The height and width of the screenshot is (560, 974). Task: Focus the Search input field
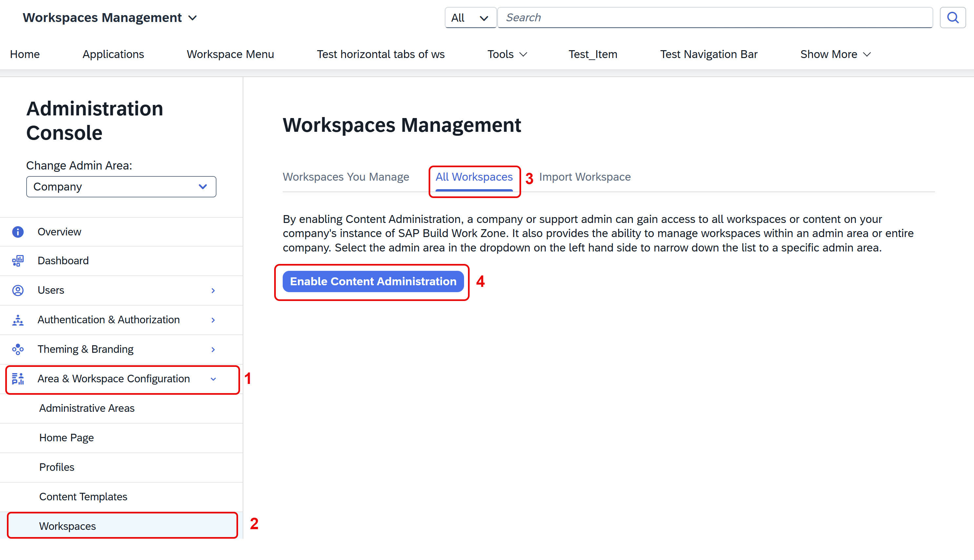pyautogui.click(x=715, y=18)
